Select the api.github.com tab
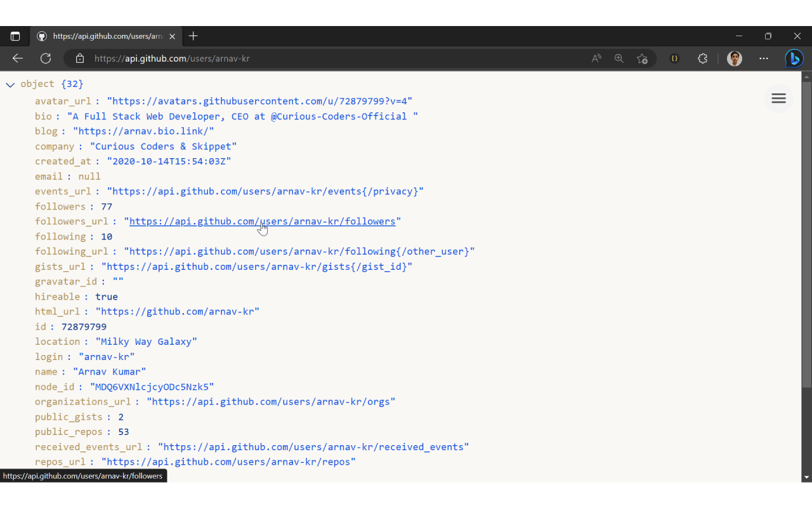 [107, 36]
